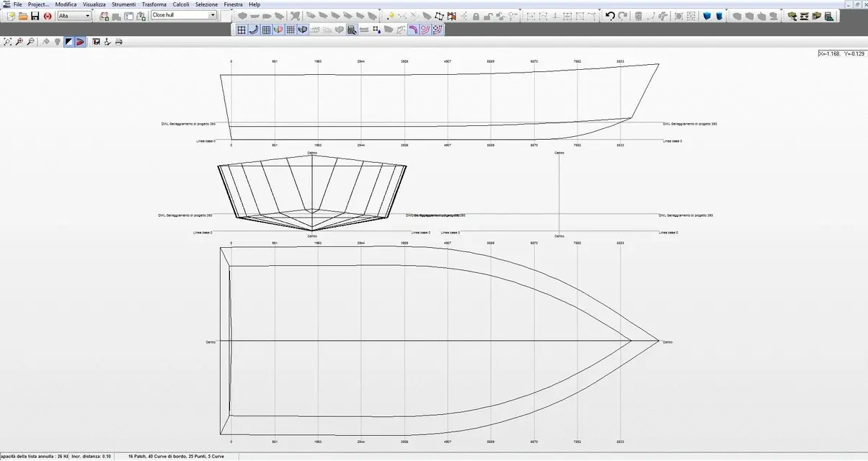
Task: Click the redo arrow icon
Action: coord(622,16)
